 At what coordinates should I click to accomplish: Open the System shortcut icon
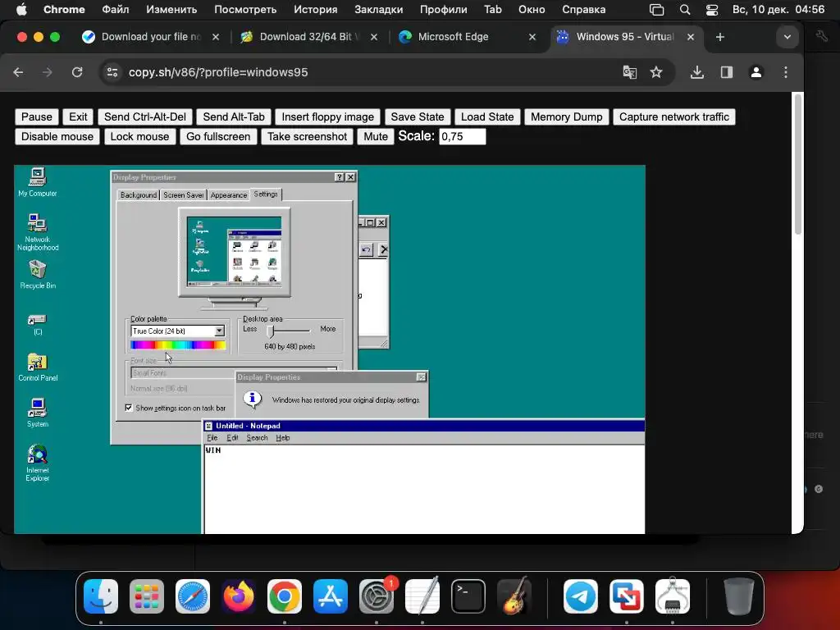point(38,413)
